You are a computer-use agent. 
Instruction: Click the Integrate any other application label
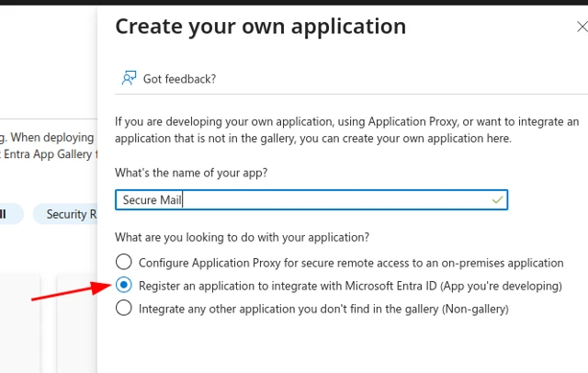323,309
